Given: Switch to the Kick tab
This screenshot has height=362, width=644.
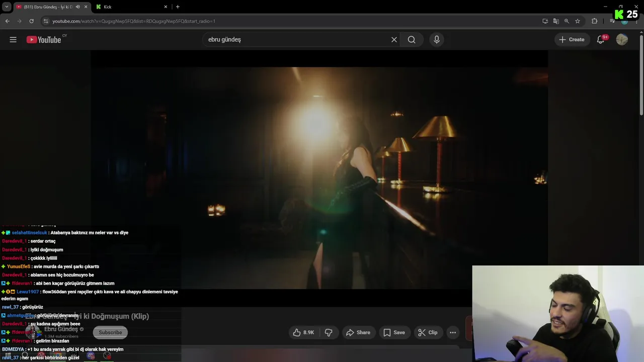Looking at the screenshot, I should pyautogui.click(x=132, y=7).
